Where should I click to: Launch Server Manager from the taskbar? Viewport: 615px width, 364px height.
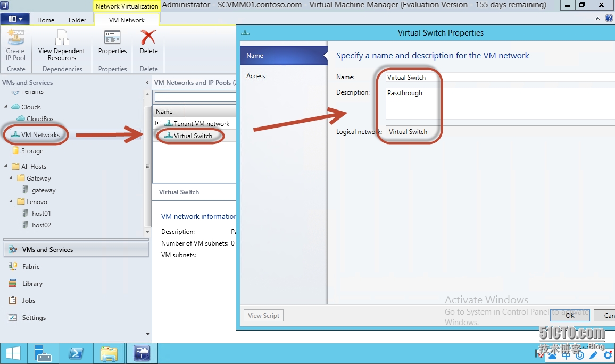click(43, 353)
